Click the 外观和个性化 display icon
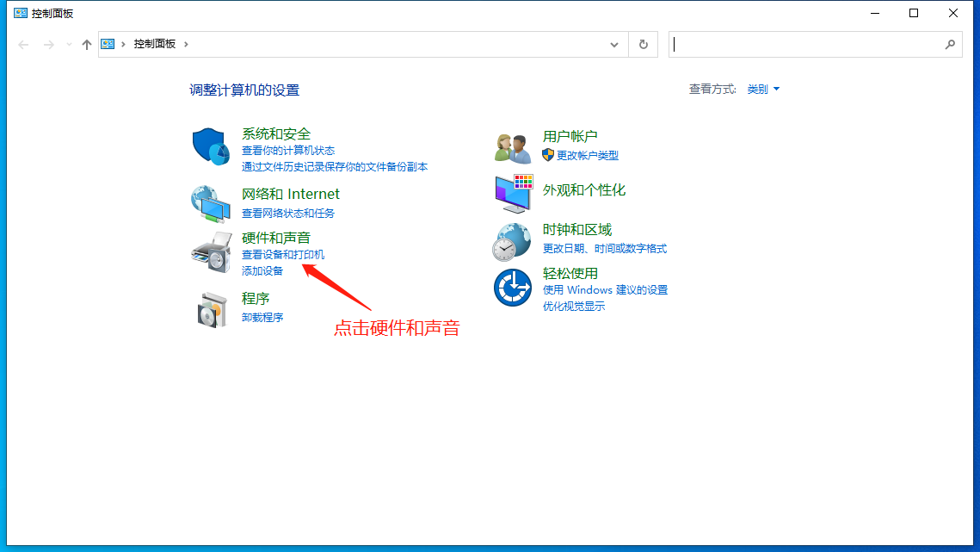Image resolution: width=980 pixels, height=552 pixels. [x=512, y=194]
